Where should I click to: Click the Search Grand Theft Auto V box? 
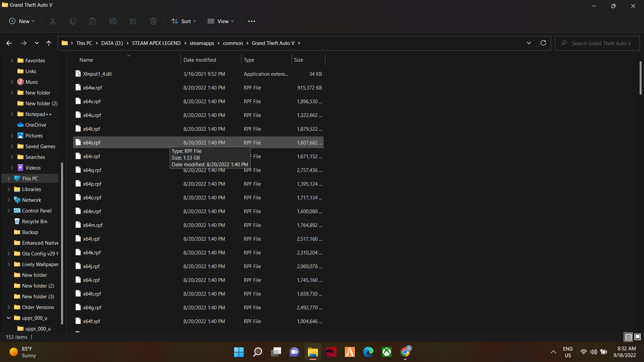[601, 43]
